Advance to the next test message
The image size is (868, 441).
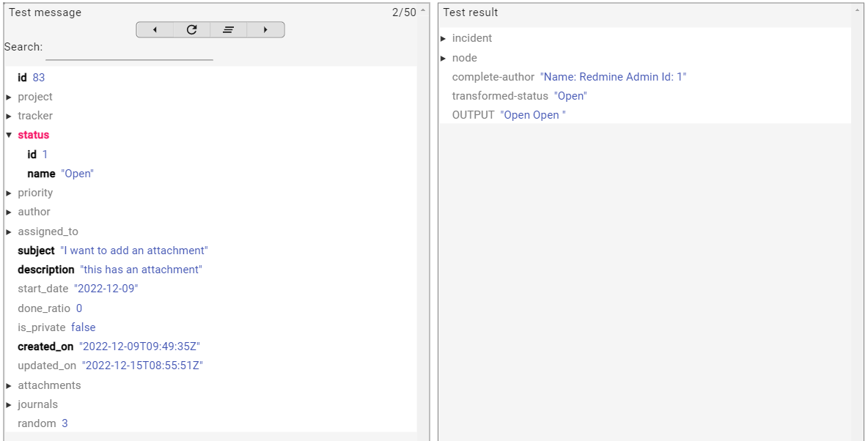coord(265,30)
